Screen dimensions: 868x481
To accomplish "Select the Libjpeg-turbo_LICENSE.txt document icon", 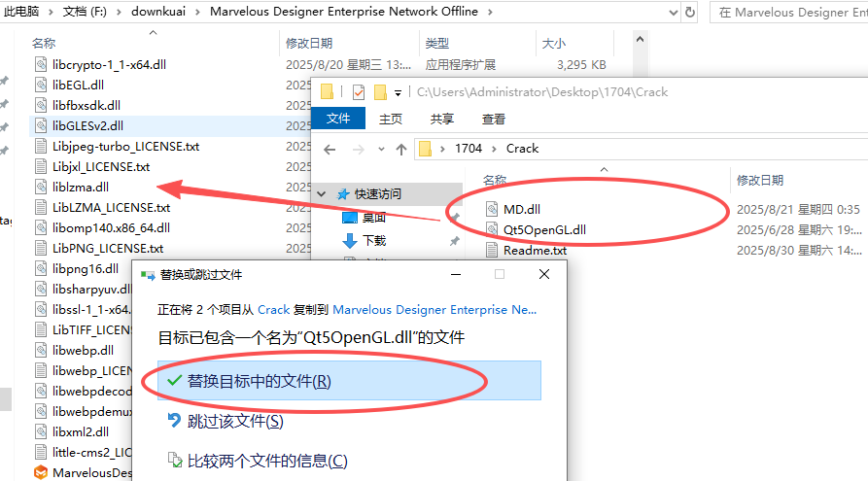I will click(41, 146).
